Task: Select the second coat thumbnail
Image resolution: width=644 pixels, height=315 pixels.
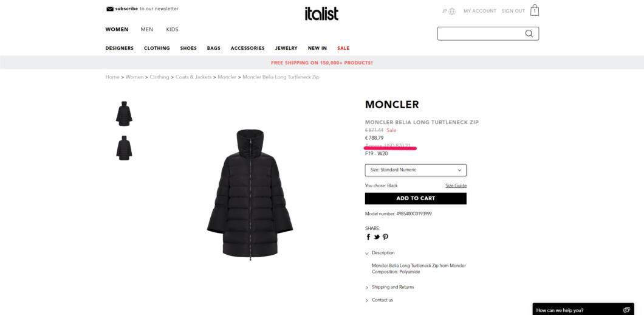Action: pos(124,148)
